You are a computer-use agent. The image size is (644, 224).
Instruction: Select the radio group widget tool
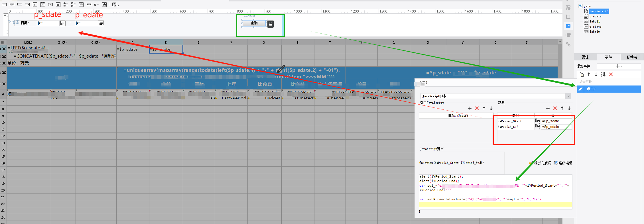click(x=66, y=5)
